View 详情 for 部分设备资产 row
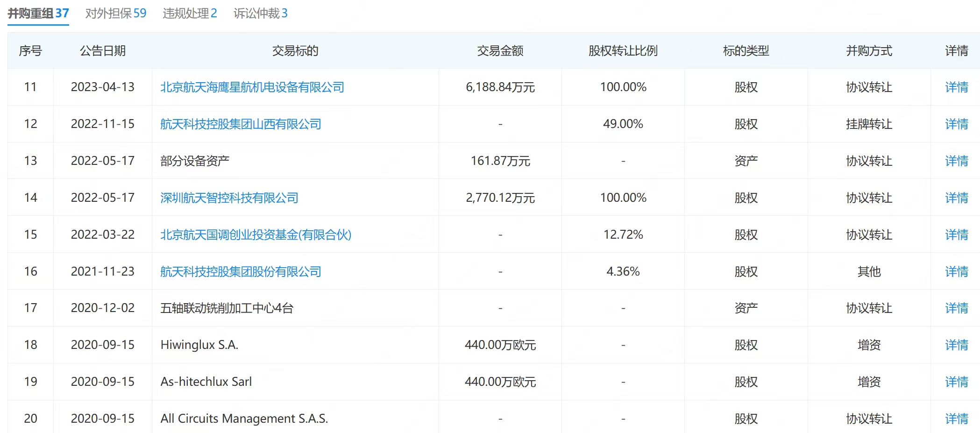The width and height of the screenshot is (980, 433). pos(956,161)
